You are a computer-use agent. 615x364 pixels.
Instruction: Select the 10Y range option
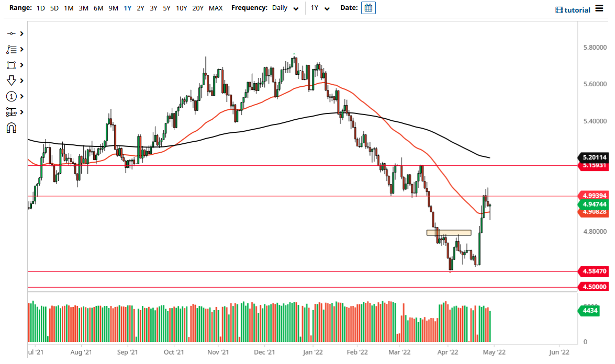coord(181,8)
